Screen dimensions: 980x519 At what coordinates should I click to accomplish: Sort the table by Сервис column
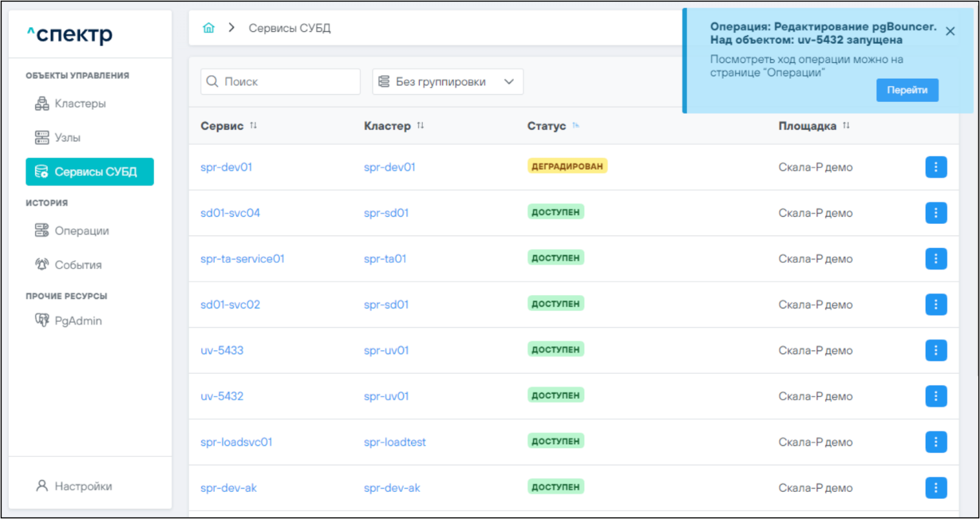pyautogui.click(x=253, y=126)
